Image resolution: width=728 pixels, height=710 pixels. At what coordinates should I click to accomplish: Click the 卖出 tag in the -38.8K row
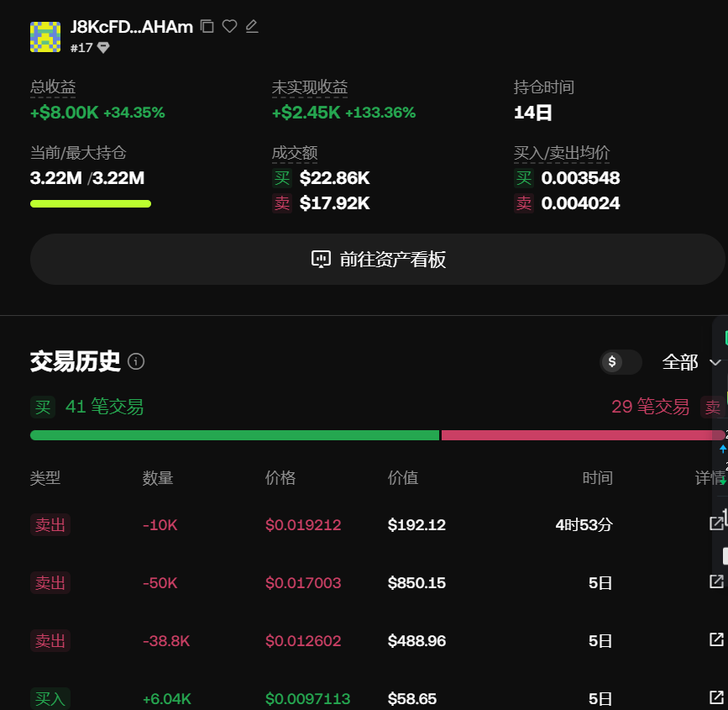50,641
